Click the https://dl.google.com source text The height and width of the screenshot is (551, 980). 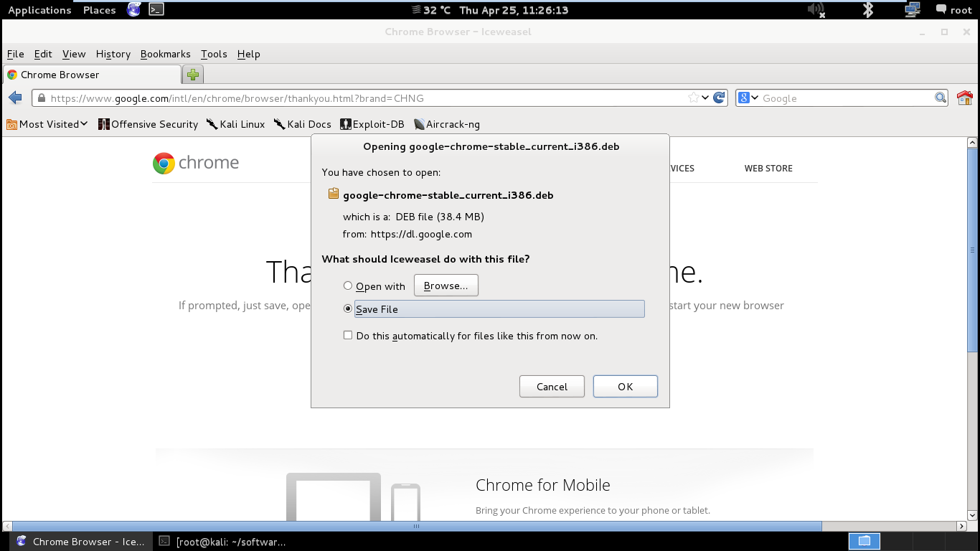[421, 234]
